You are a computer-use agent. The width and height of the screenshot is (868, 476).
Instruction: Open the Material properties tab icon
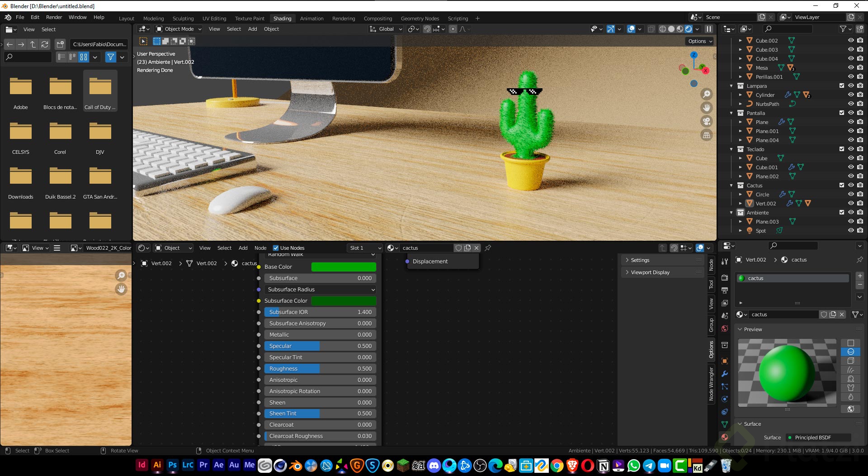725,437
